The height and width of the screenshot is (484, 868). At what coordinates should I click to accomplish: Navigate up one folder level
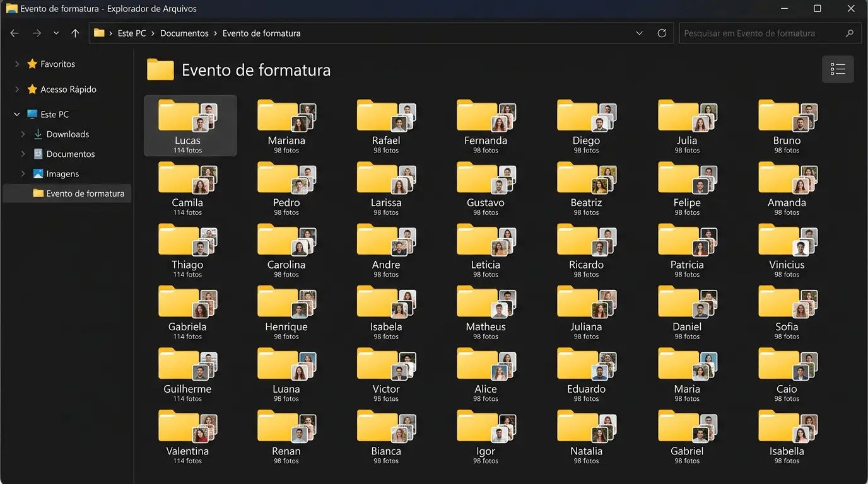(x=75, y=33)
